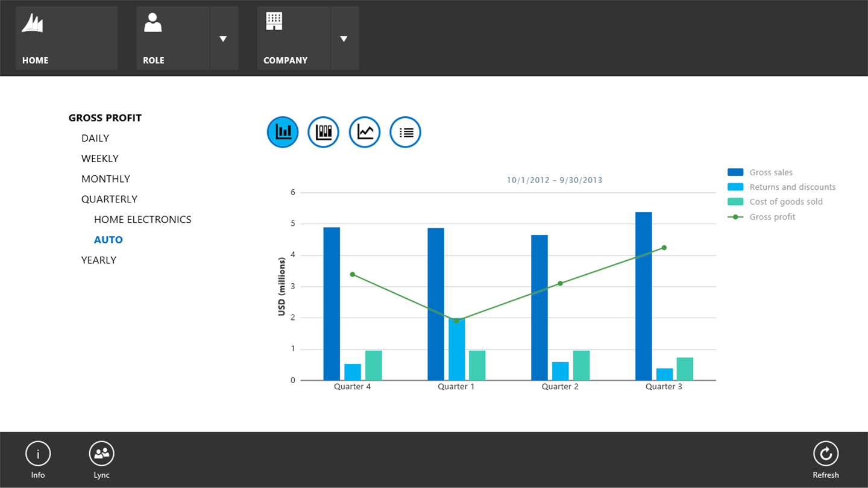Expand the Company dropdown arrow

(x=344, y=39)
